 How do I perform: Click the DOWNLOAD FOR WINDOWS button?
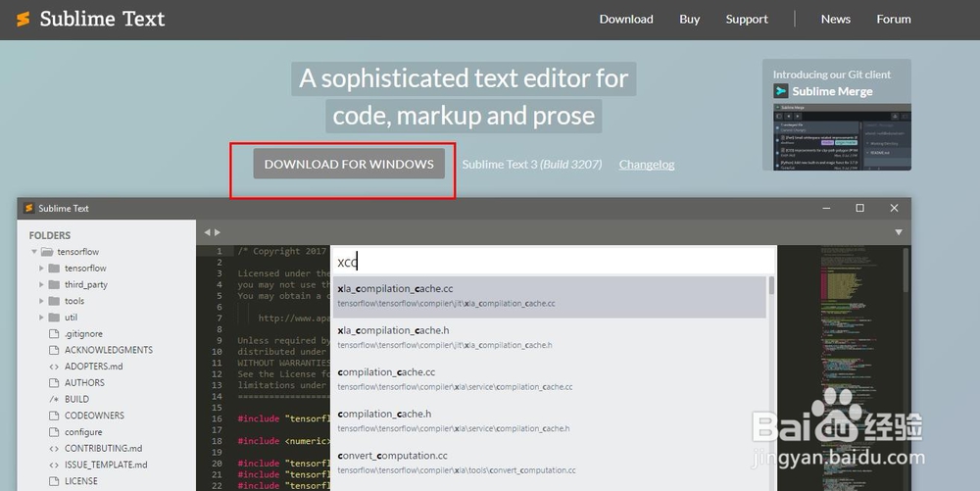pos(349,164)
